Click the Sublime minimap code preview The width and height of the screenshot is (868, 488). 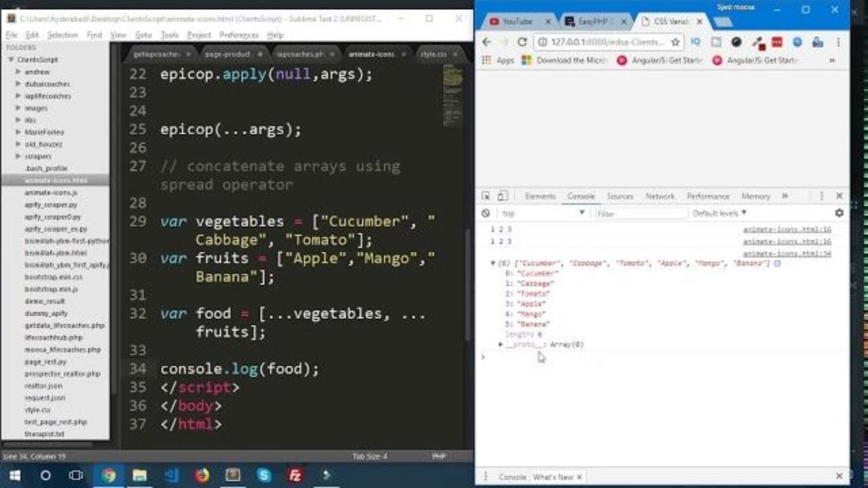[452, 95]
